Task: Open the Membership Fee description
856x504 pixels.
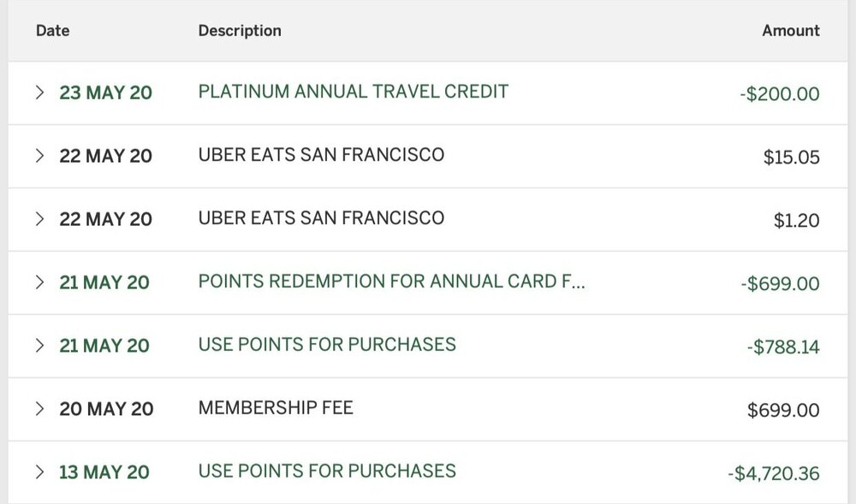Action: [276, 408]
